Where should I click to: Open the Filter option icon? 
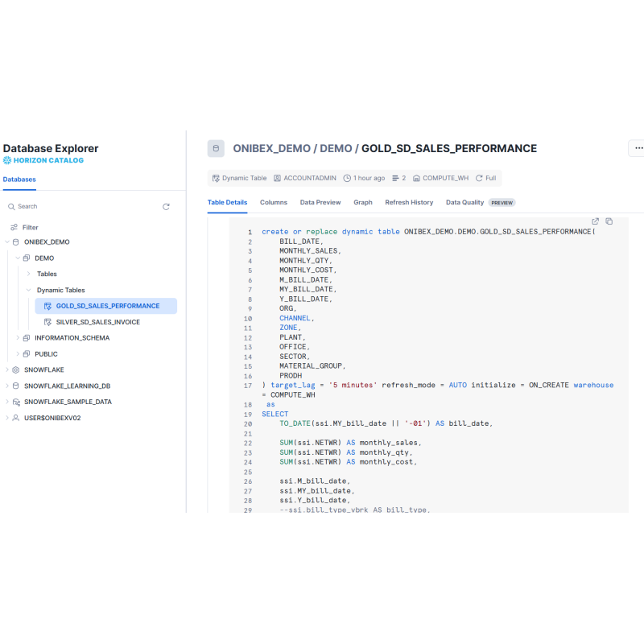tap(14, 228)
